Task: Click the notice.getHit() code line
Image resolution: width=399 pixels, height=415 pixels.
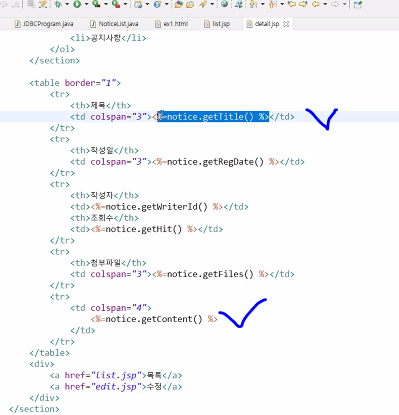Action: 146,229
